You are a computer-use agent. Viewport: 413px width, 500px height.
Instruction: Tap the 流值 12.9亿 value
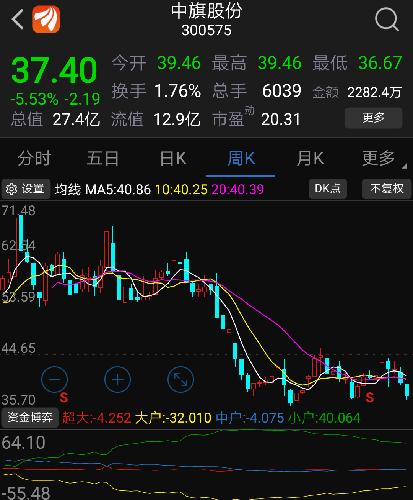[177, 119]
